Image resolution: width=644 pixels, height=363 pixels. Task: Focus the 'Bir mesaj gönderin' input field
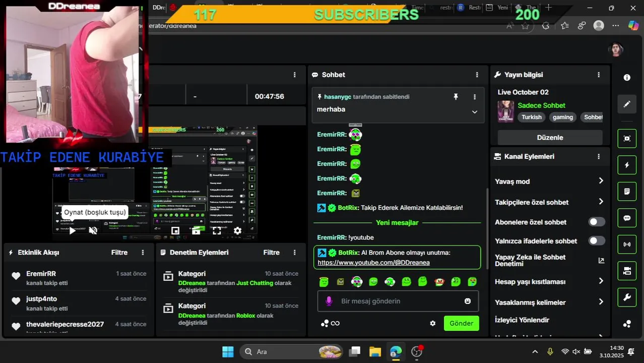[x=398, y=301]
